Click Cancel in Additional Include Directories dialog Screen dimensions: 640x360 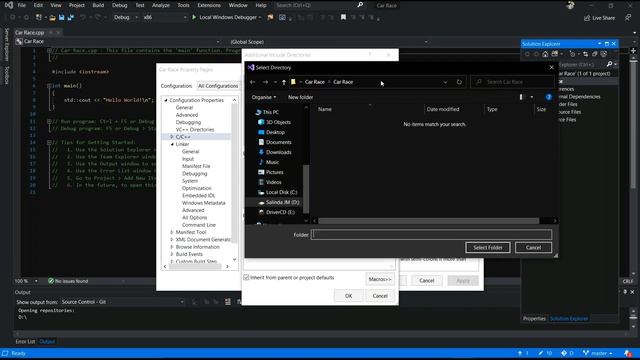tap(380, 296)
